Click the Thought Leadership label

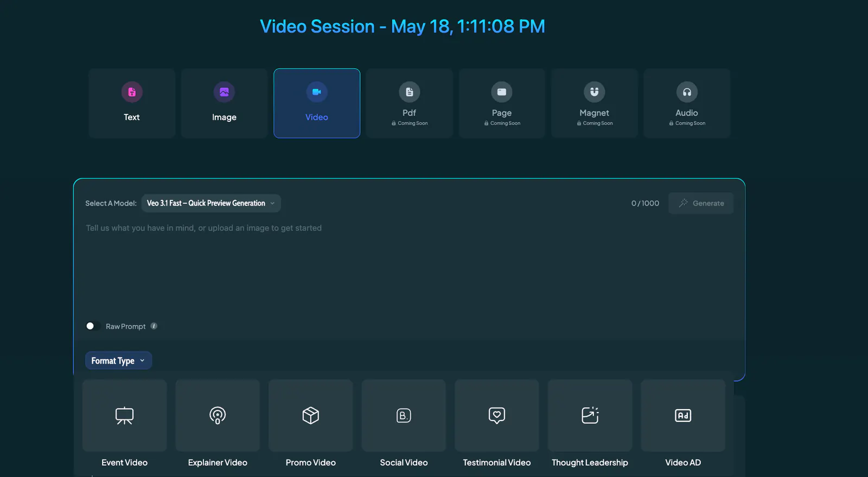[590, 462]
